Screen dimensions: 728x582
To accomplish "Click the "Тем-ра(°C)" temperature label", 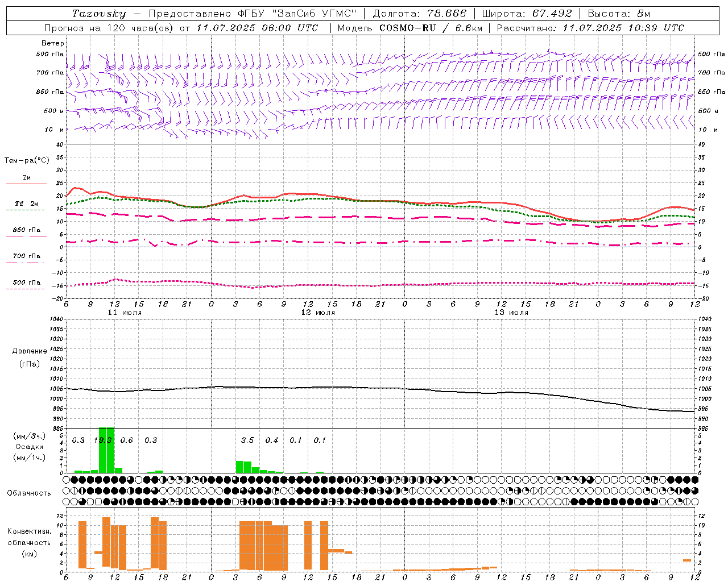I will coord(27,161).
